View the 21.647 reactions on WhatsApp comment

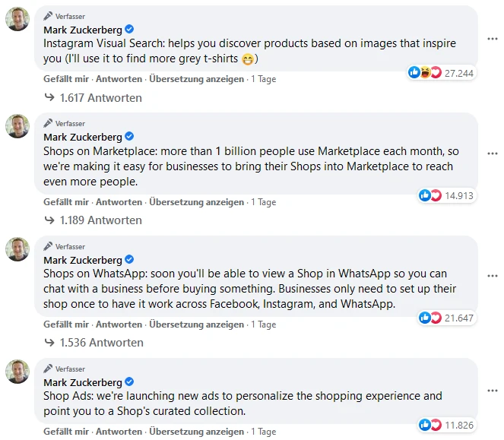447,318
